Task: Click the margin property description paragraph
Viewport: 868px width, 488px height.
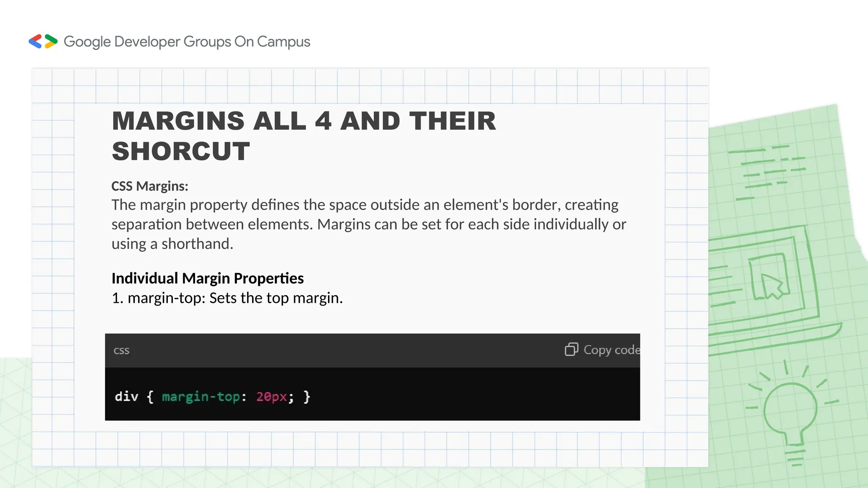Action: coord(368,224)
